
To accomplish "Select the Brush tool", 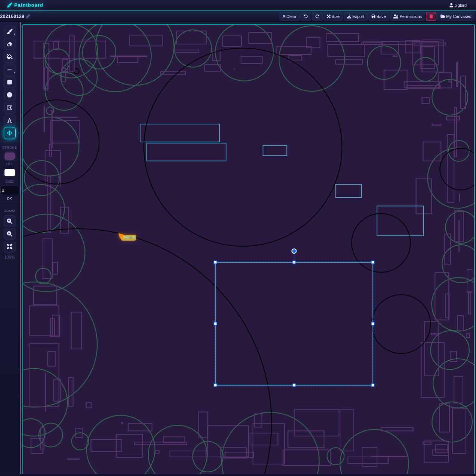I will (x=9, y=31).
